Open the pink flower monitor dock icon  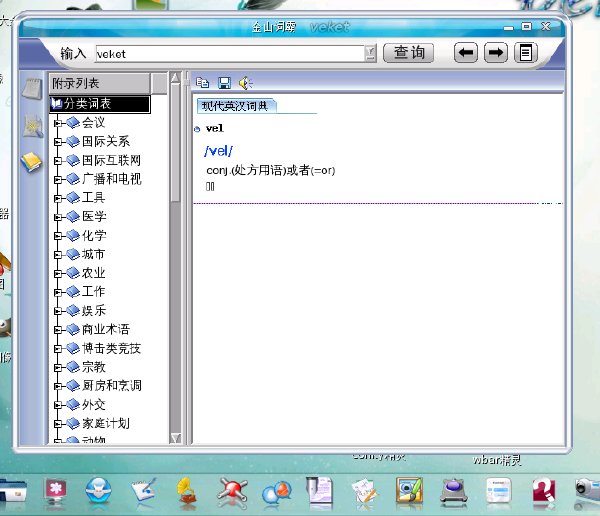coord(55,492)
